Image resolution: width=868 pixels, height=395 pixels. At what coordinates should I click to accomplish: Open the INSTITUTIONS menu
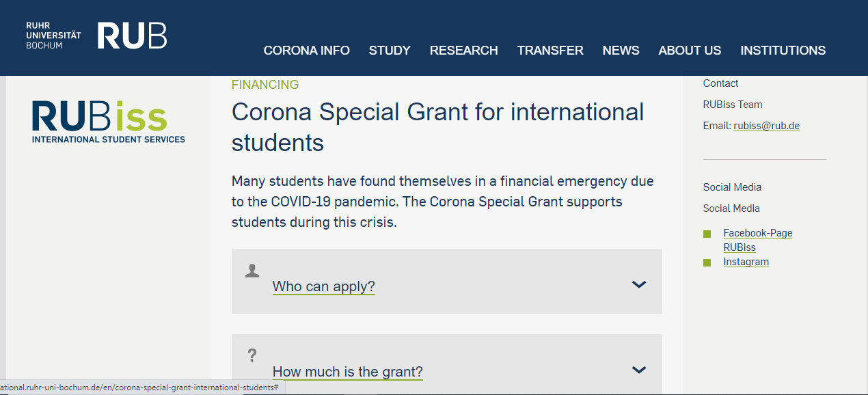(x=783, y=51)
